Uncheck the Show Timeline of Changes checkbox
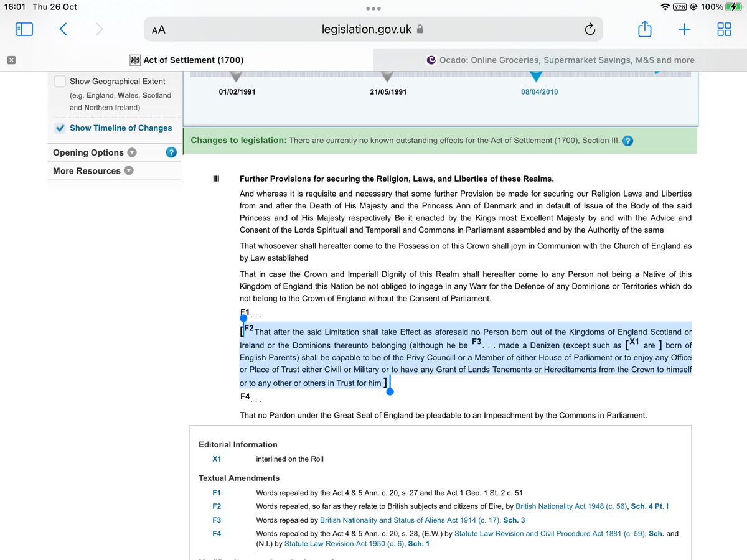 (60, 128)
